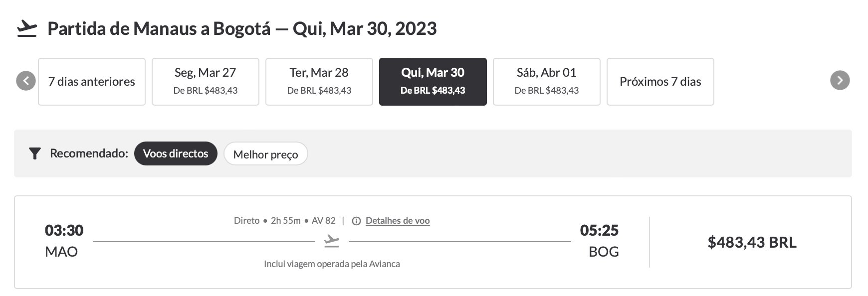Click the Recomendado filter label
This screenshot has width=868, height=296.
(89, 153)
